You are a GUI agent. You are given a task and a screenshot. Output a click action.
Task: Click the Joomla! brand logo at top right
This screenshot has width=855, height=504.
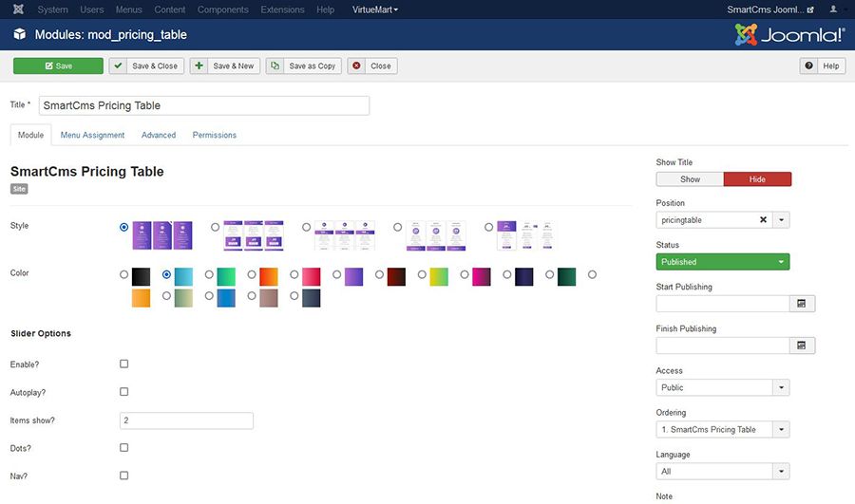click(x=789, y=35)
